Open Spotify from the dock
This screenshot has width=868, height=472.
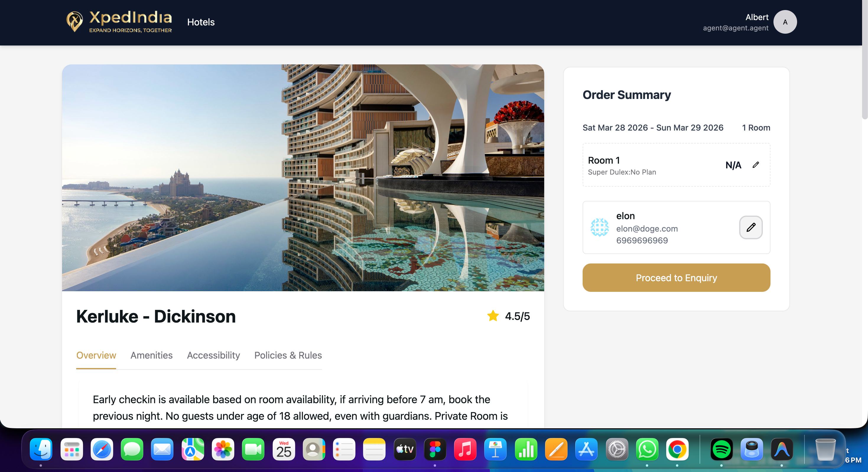pyautogui.click(x=721, y=449)
